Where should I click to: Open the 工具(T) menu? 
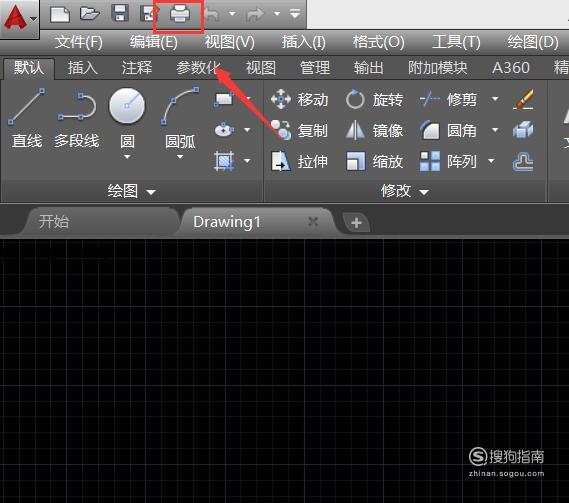point(456,42)
